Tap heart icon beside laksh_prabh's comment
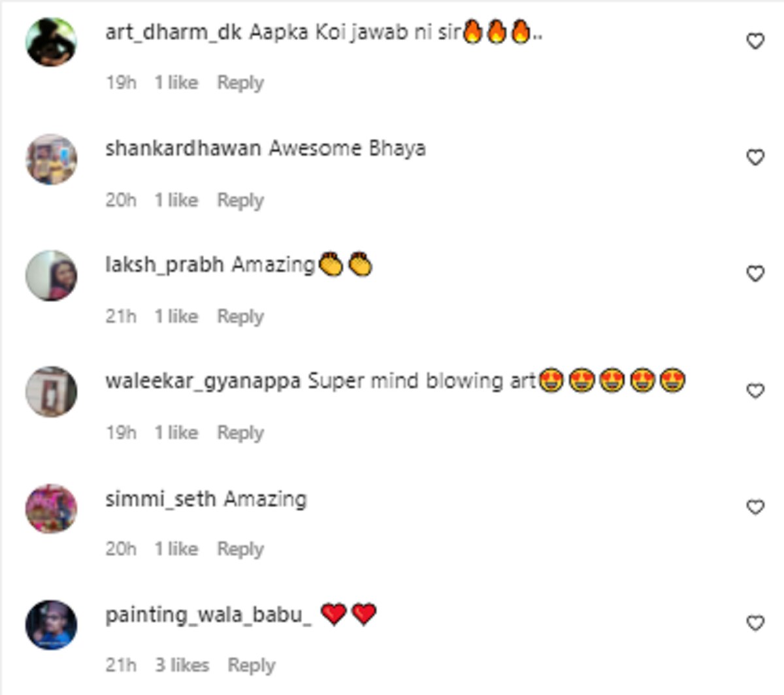Screen dimensions: 784x695 point(755,274)
